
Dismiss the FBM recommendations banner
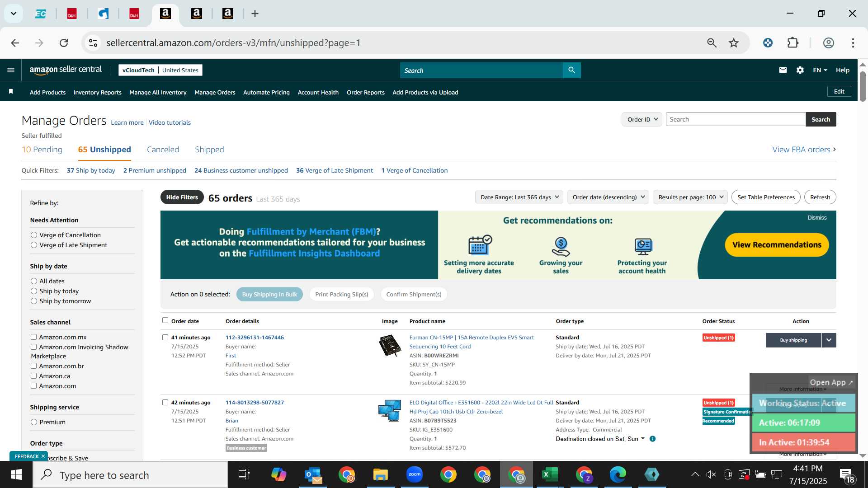coord(817,218)
